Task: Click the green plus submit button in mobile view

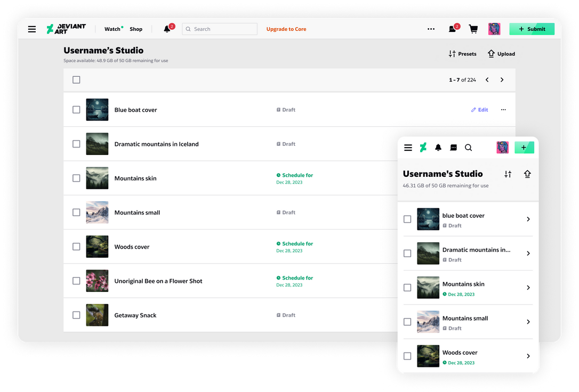Action: (524, 148)
